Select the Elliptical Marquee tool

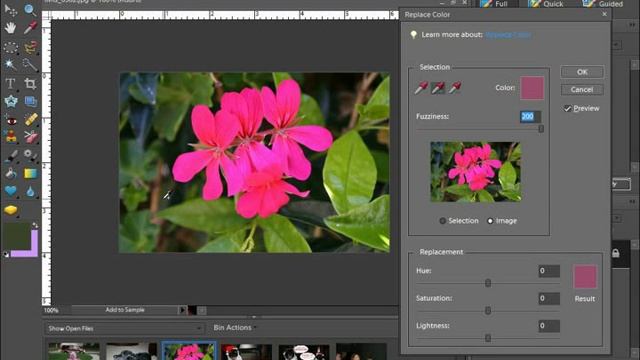11,47
